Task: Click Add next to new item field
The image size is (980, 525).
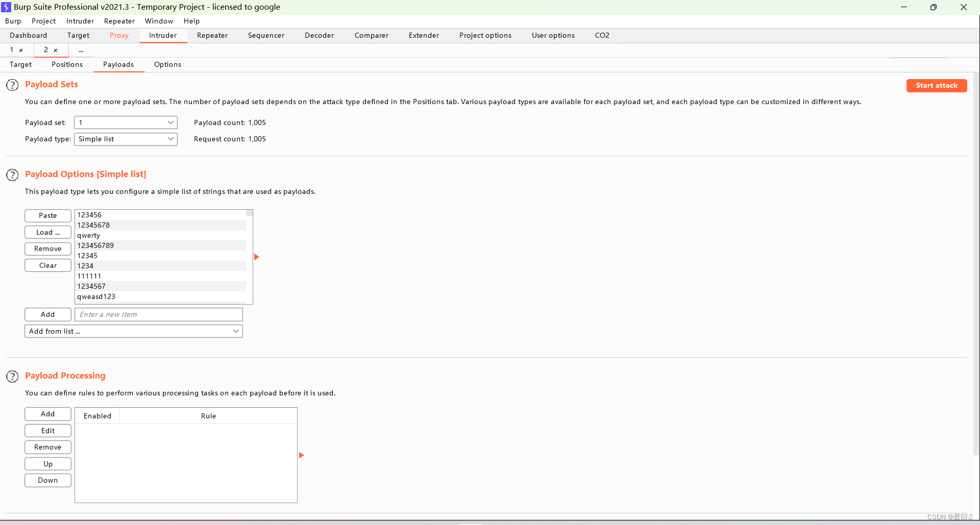Action: coord(48,314)
